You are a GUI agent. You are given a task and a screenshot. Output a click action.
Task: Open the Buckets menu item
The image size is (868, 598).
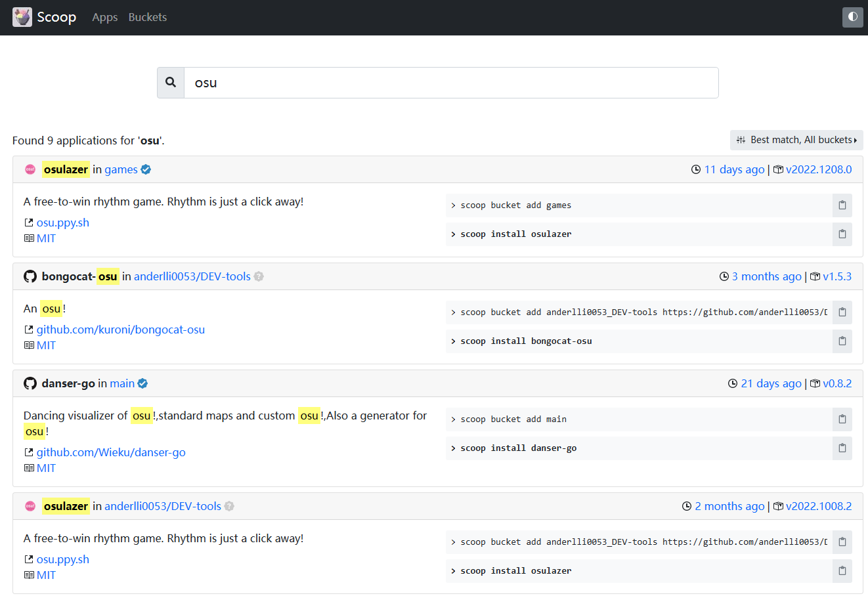click(x=148, y=17)
